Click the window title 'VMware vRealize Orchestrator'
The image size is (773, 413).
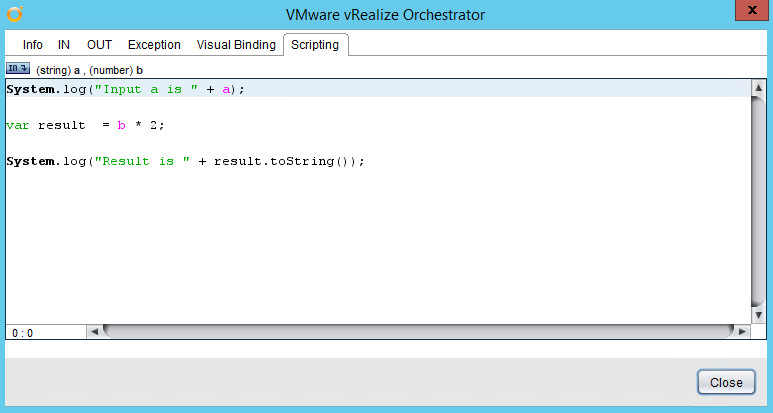point(386,15)
